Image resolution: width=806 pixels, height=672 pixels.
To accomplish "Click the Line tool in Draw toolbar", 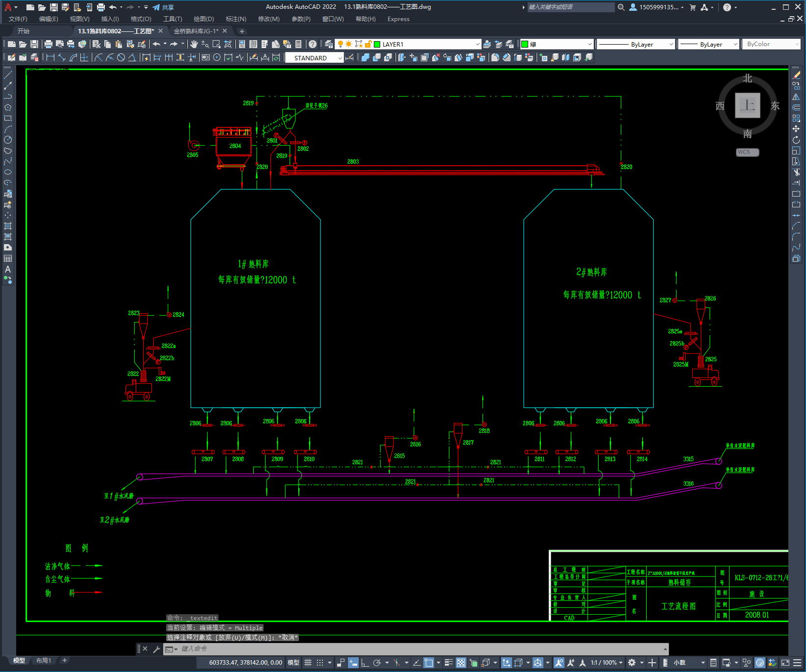I will click(8, 75).
